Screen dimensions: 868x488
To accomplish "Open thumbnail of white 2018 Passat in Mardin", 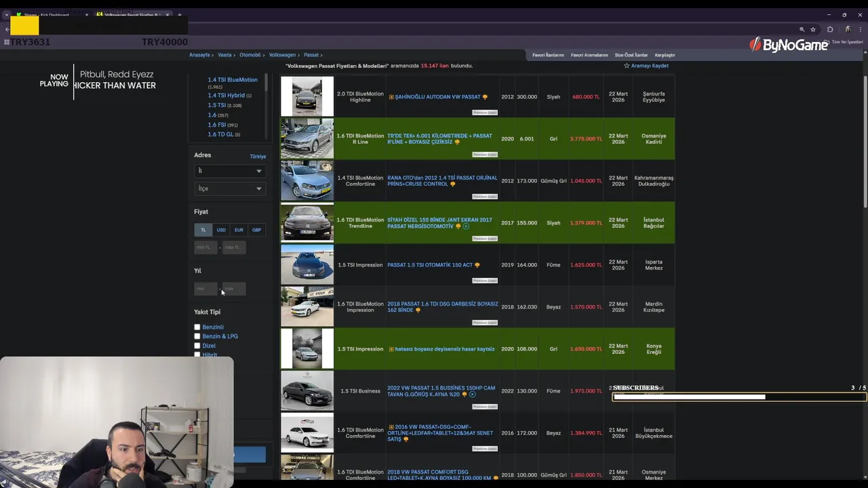I will [307, 307].
